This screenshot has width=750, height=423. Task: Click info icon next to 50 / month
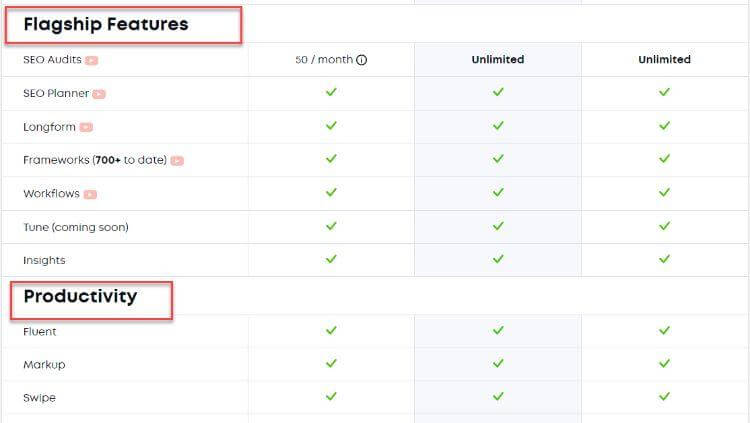tap(362, 60)
